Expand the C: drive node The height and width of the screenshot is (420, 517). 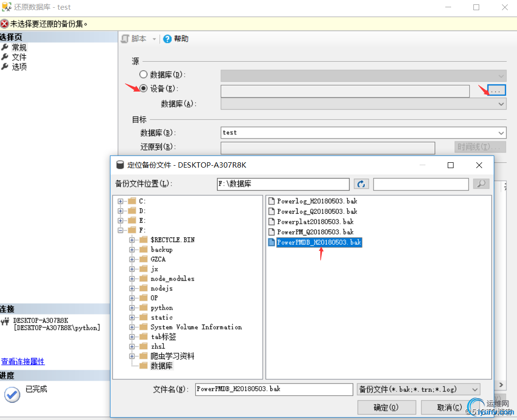(120, 201)
